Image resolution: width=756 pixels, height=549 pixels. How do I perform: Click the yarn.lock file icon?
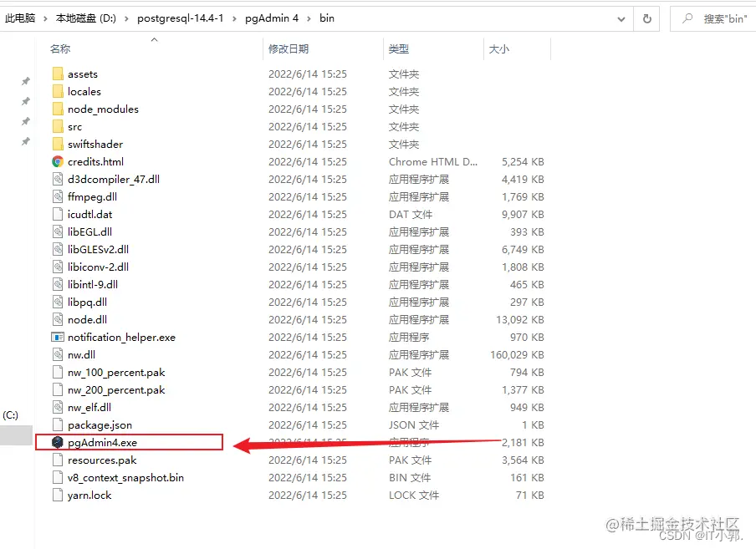(x=58, y=495)
